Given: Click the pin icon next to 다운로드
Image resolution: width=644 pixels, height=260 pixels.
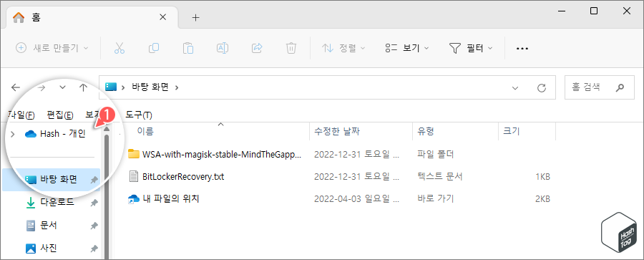Looking at the screenshot, I should pos(94,203).
